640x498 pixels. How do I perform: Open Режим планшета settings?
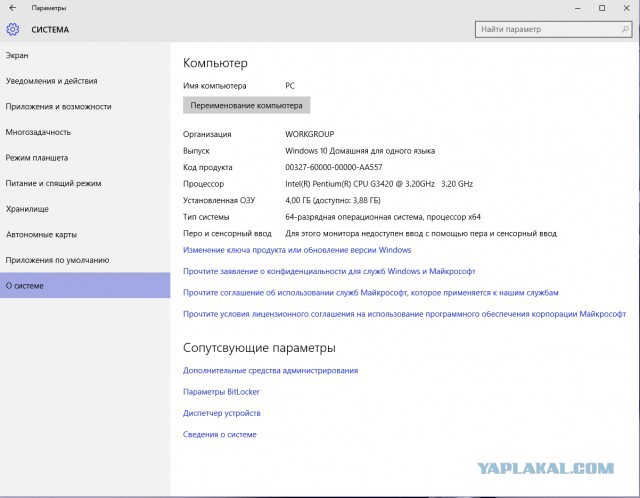(x=37, y=158)
